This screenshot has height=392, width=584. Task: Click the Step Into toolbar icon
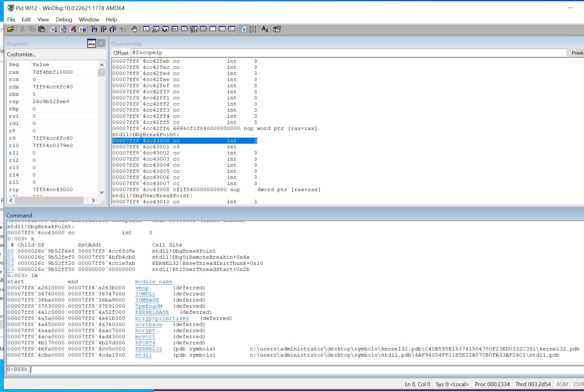(x=94, y=29)
